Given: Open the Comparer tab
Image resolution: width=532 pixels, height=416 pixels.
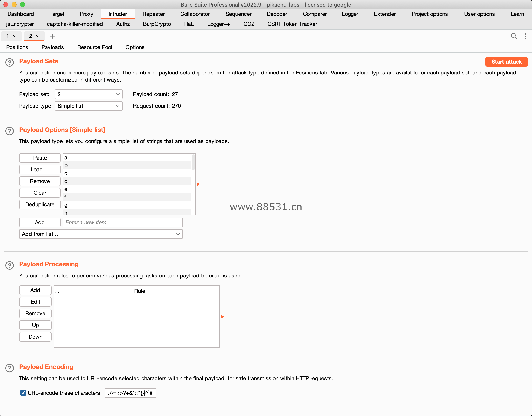Looking at the screenshot, I should click(315, 14).
